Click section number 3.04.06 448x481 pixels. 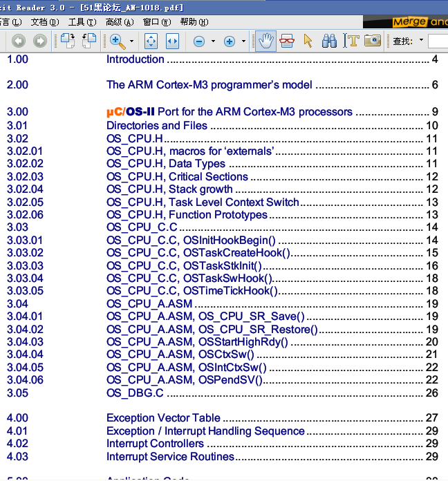pyautogui.click(x=25, y=380)
